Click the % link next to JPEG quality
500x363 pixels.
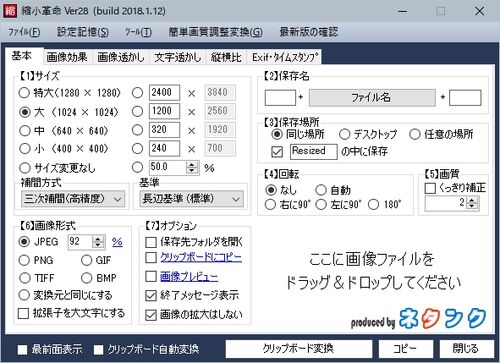tap(117, 242)
